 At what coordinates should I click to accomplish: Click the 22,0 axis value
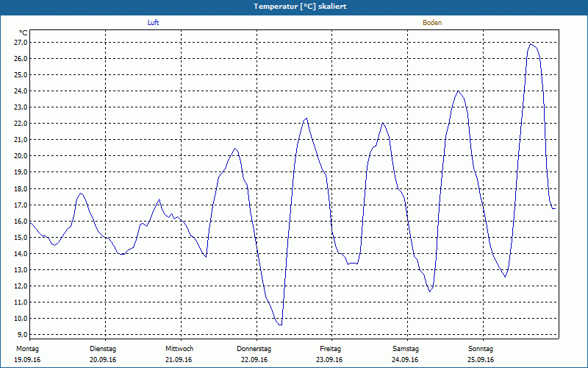tap(21, 124)
